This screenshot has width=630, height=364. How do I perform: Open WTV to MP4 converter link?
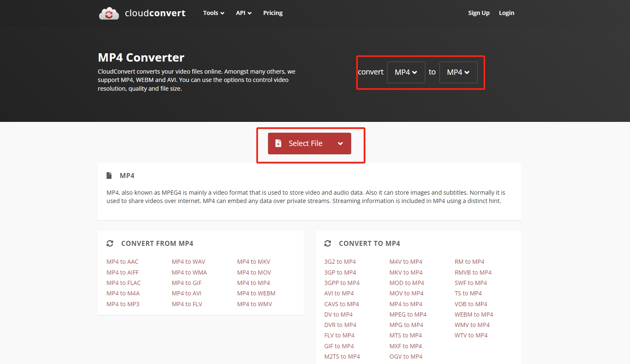coord(471,335)
